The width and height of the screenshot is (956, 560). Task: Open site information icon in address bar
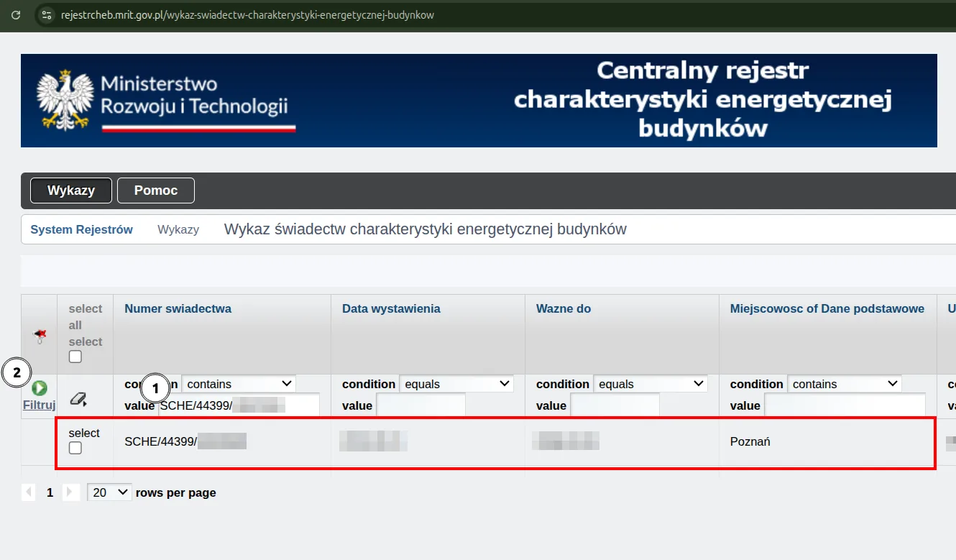(46, 14)
